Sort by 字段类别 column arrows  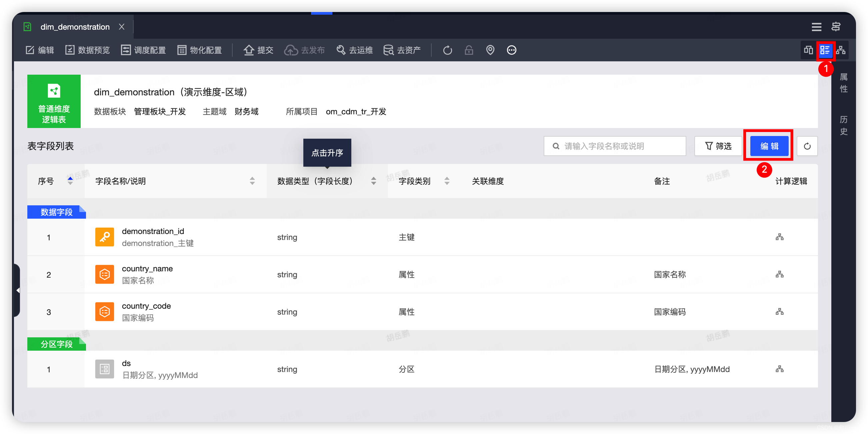pos(447,181)
